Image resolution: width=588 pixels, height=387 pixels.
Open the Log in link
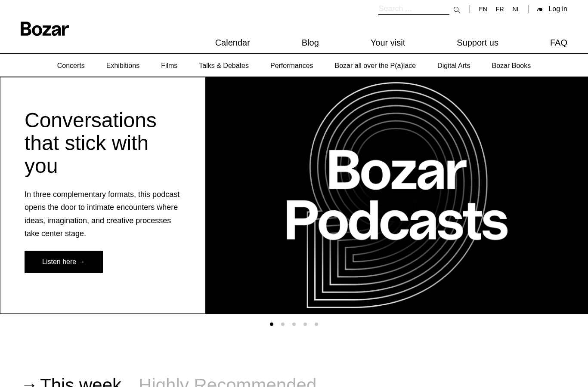(558, 9)
